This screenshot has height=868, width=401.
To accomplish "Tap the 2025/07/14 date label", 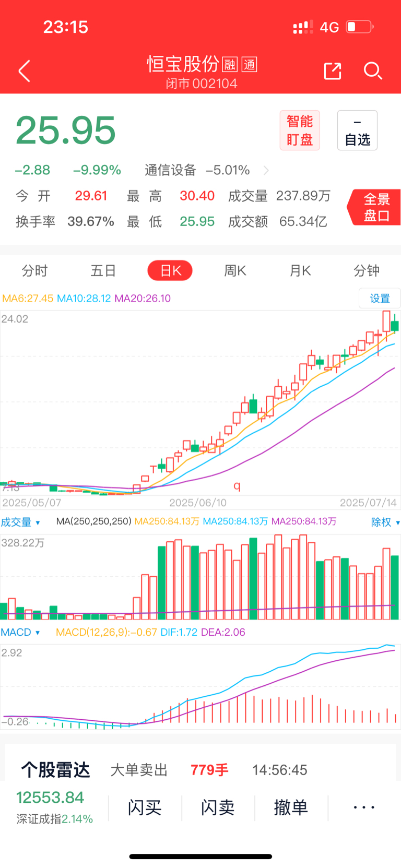I will point(369,503).
